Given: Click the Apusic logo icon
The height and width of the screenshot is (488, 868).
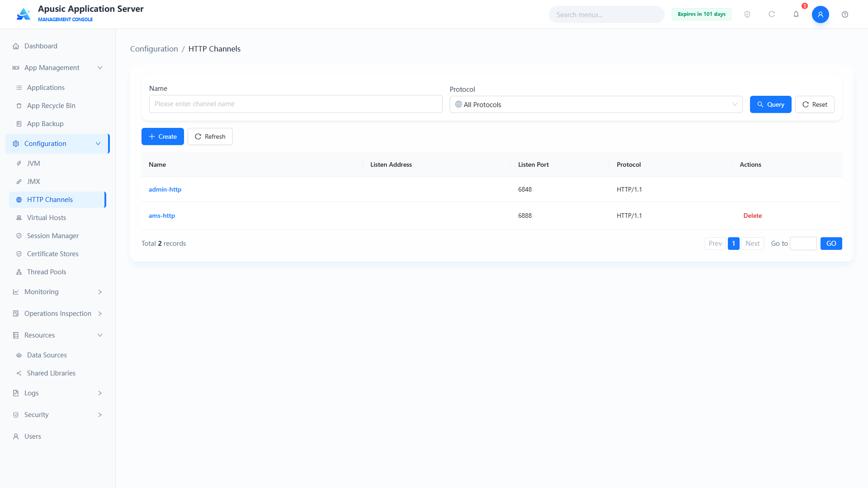Looking at the screenshot, I should pyautogui.click(x=24, y=14).
